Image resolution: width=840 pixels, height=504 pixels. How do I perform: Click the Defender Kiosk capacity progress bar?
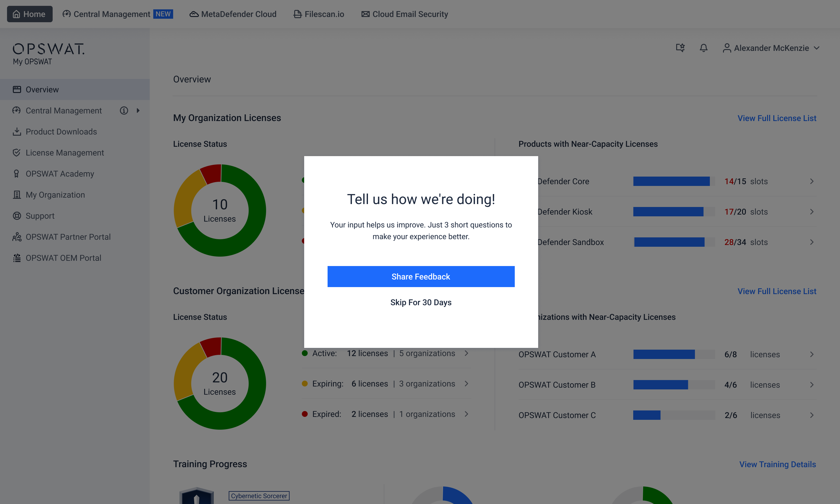click(x=674, y=212)
